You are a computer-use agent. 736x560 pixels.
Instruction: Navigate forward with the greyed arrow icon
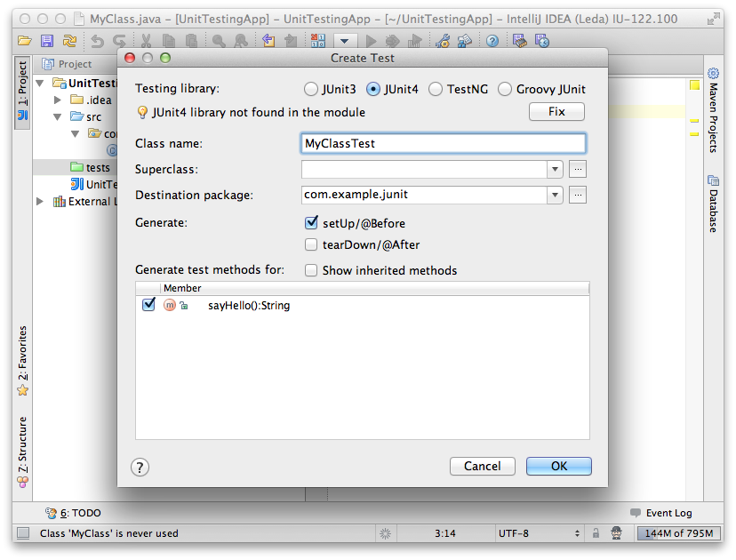coord(291,41)
